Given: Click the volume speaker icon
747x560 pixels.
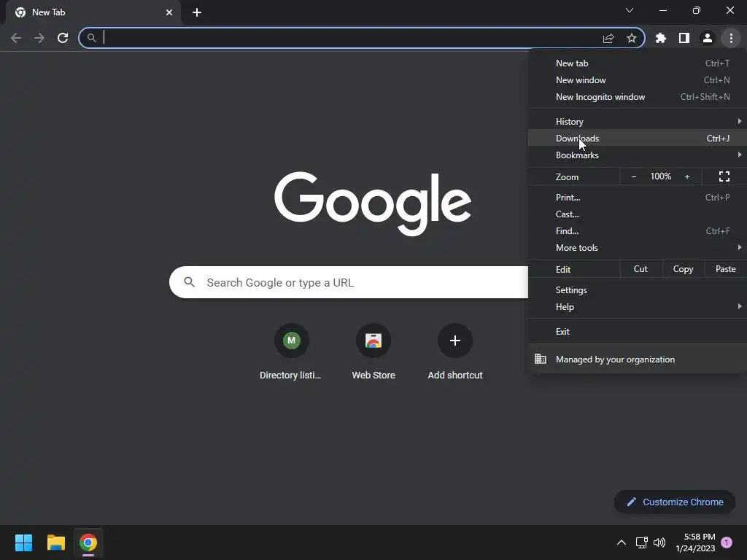Looking at the screenshot, I should 659,542.
